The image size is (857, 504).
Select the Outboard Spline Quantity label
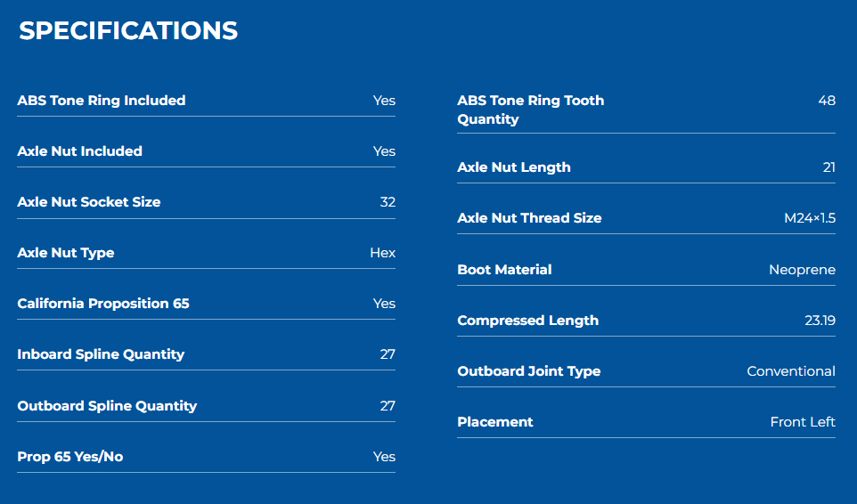(107, 406)
